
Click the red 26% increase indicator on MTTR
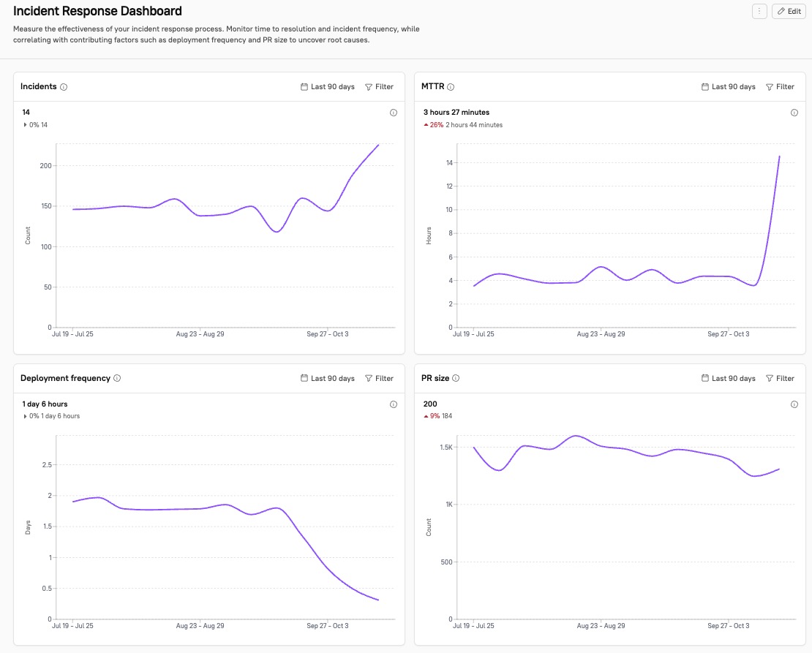[x=435, y=125]
